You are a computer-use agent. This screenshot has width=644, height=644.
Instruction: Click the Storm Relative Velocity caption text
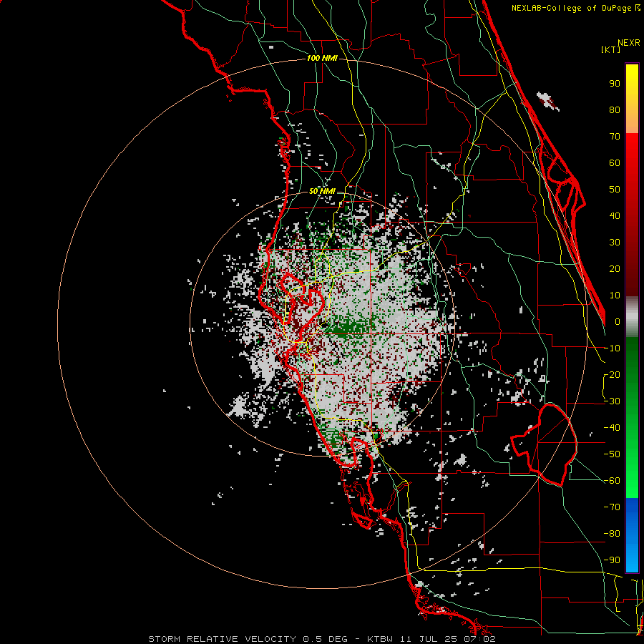click(x=322, y=639)
